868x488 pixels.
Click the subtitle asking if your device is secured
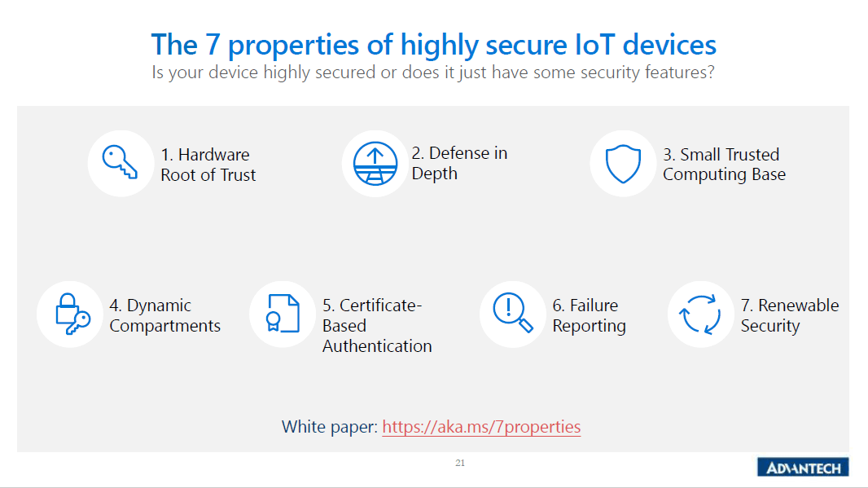click(x=434, y=73)
